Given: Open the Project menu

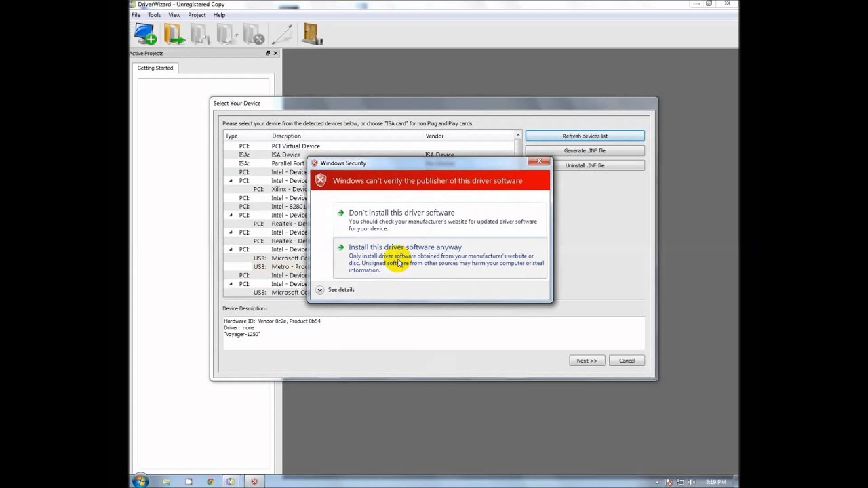Looking at the screenshot, I should click(x=197, y=15).
